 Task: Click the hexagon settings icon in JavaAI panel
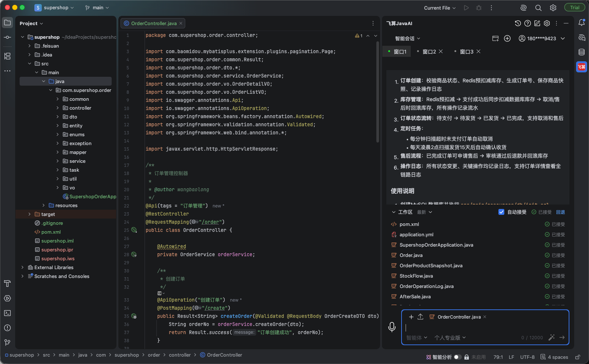click(x=547, y=23)
